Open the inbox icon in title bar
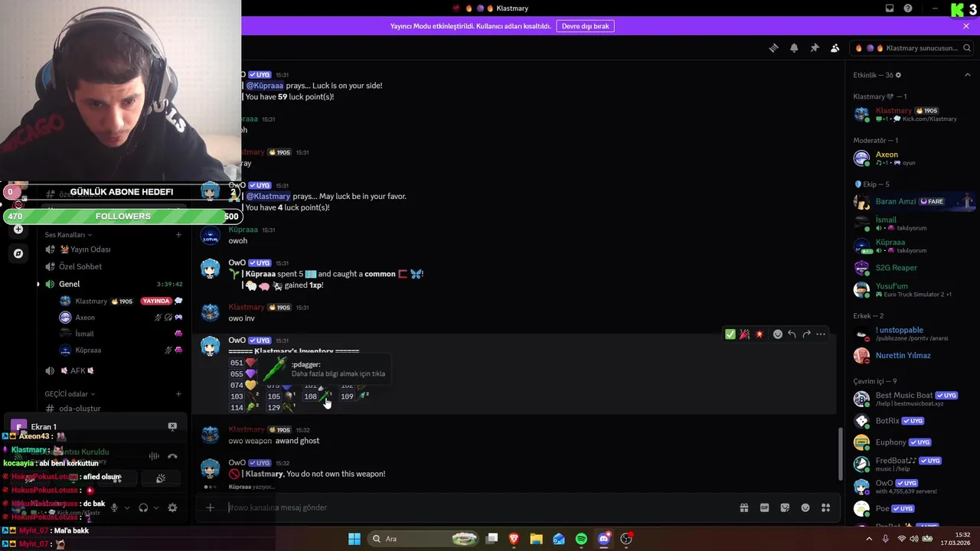980x551 pixels. click(890, 8)
